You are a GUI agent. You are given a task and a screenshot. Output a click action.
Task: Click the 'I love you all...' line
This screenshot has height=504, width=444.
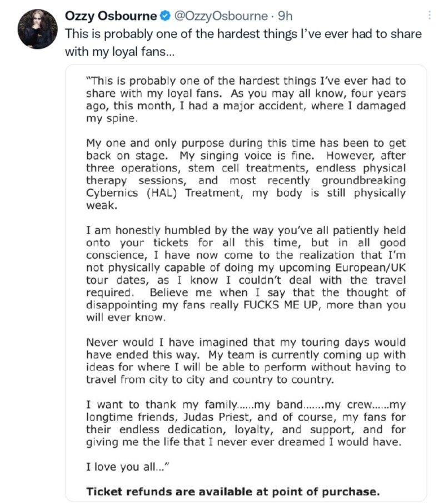click(x=127, y=467)
